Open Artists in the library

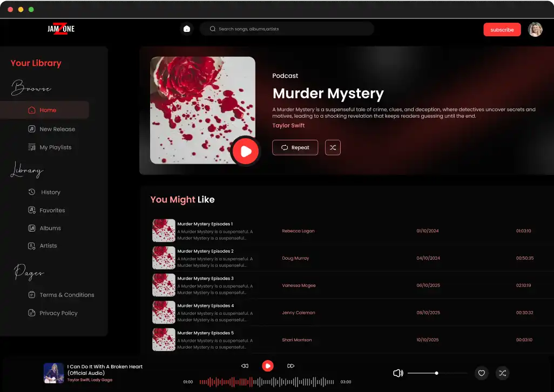(43, 246)
